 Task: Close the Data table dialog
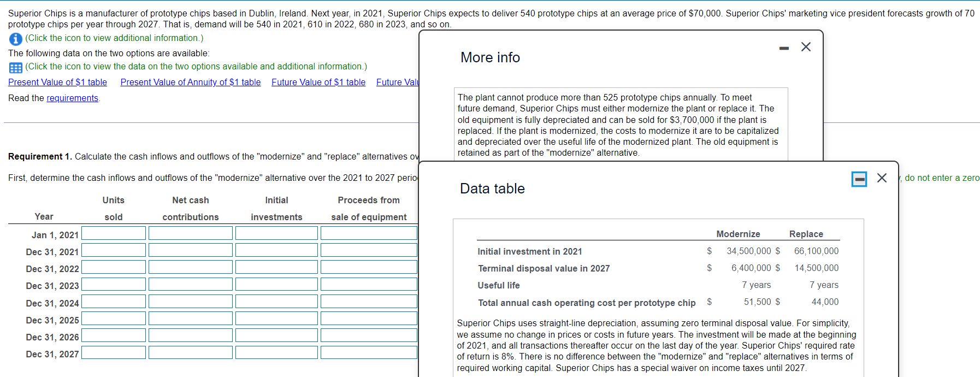click(x=882, y=178)
